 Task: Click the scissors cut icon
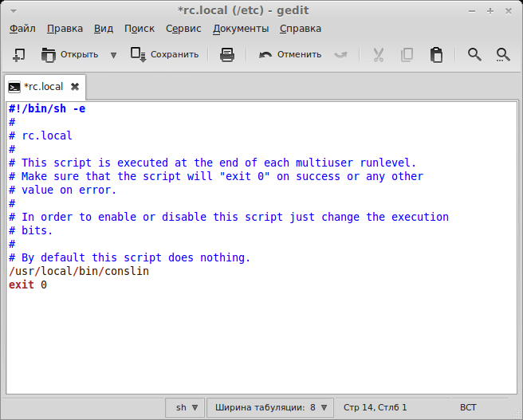(378, 55)
